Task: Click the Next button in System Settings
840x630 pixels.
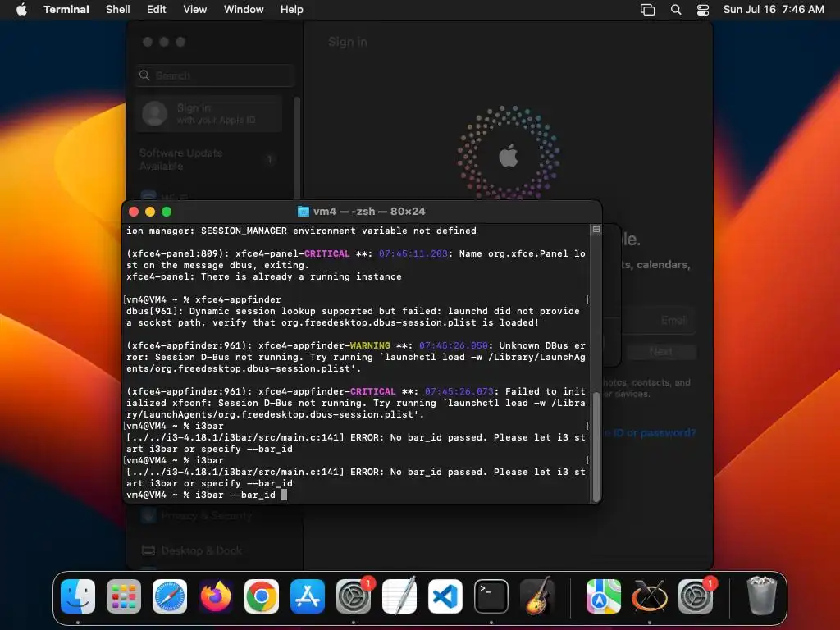Action: 661,351
